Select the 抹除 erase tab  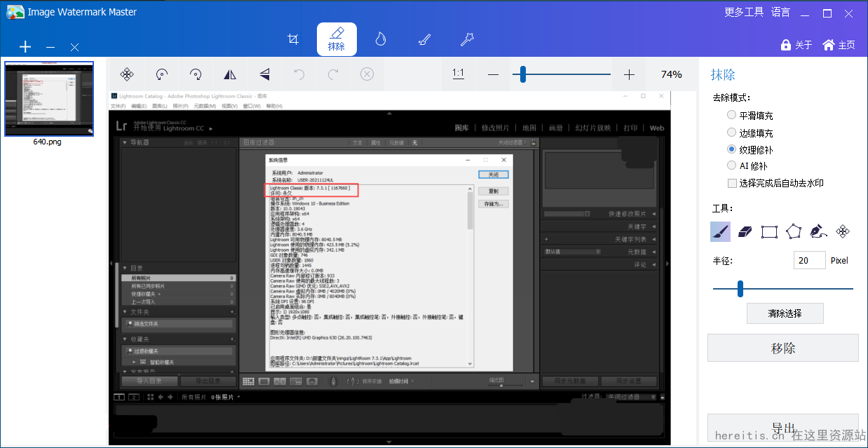(x=337, y=39)
